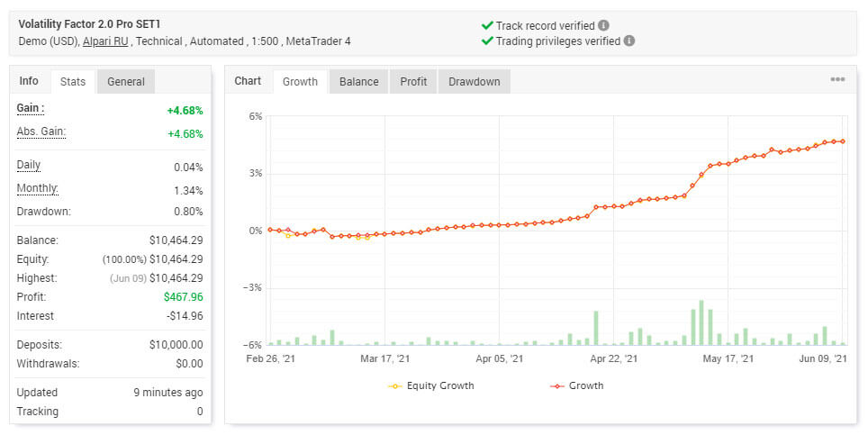Show the Balance chart tab

358,82
